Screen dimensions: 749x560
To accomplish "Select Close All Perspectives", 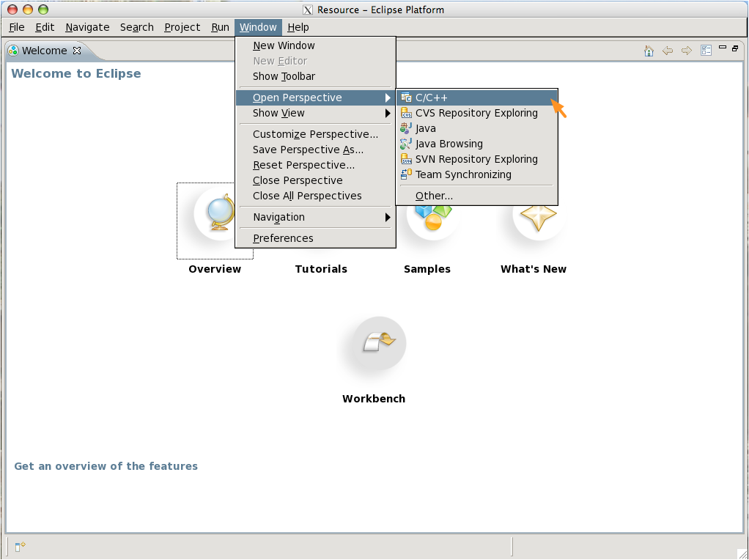I will tap(316, 196).
